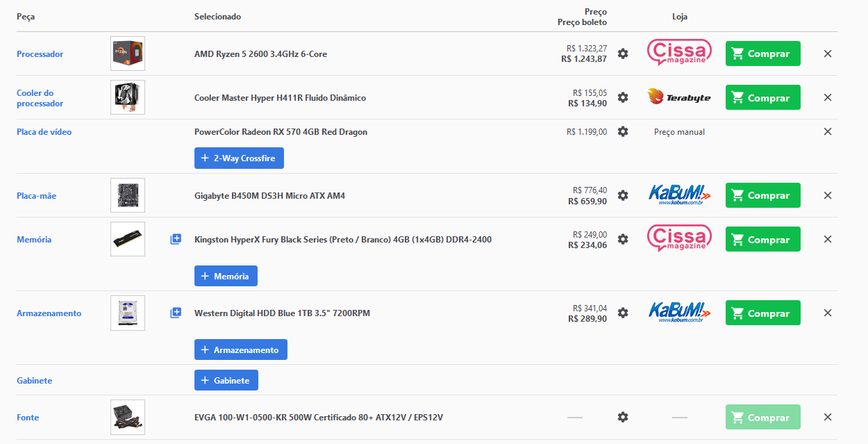
Task: Remove the Western Digital HDD Blue
Action: (x=828, y=313)
